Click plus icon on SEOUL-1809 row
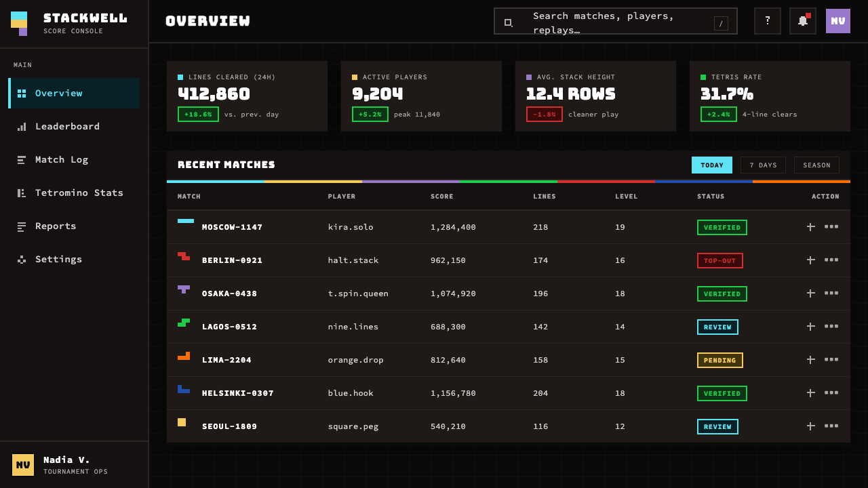This screenshot has width=868, height=488. [811, 426]
